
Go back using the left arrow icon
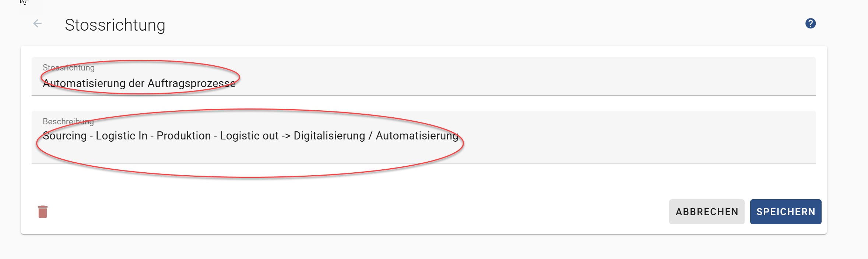[38, 24]
